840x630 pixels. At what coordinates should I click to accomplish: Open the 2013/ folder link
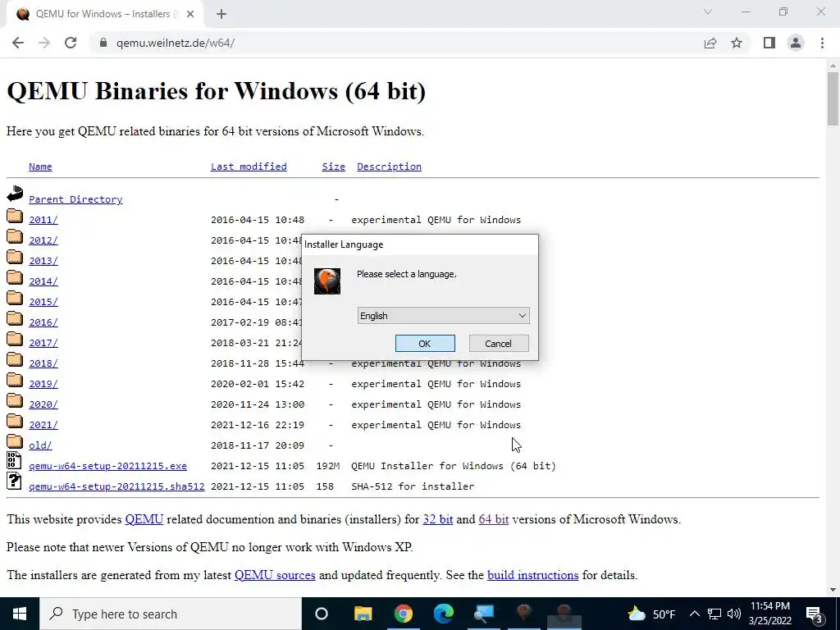tap(43, 261)
